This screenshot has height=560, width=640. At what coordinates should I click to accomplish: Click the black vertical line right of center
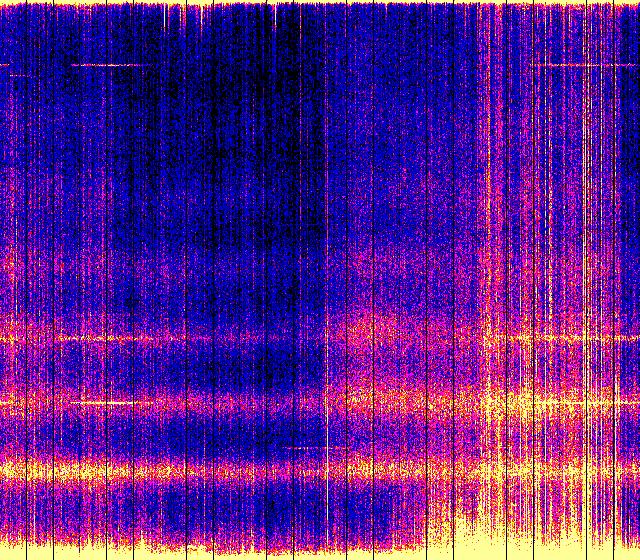pos(374,250)
